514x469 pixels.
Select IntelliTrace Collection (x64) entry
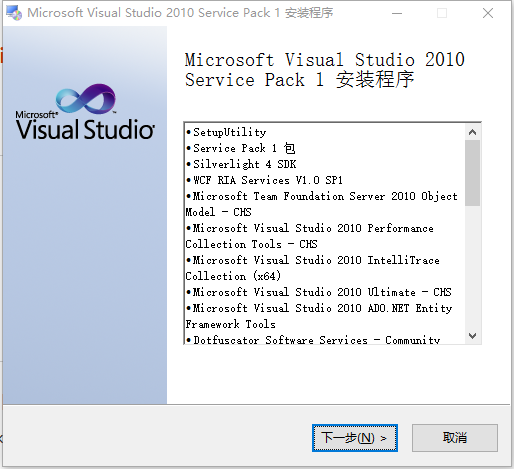[x=313, y=268]
